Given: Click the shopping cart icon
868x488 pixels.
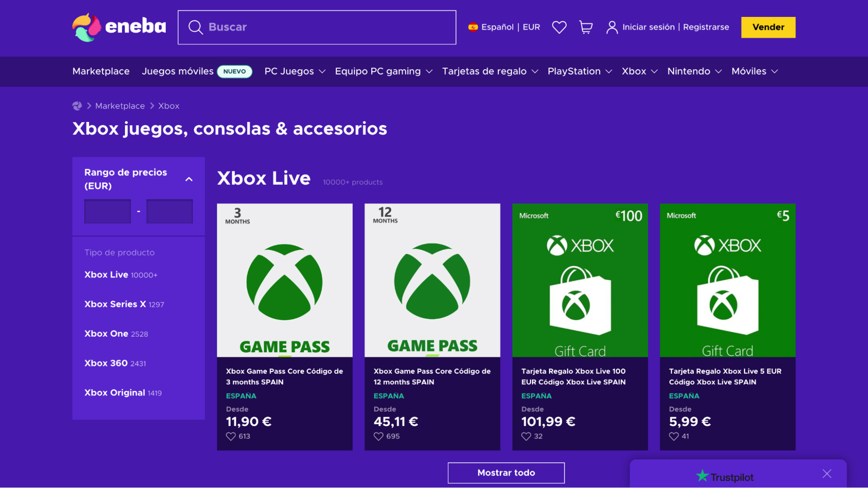Looking at the screenshot, I should (x=585, y=27).
